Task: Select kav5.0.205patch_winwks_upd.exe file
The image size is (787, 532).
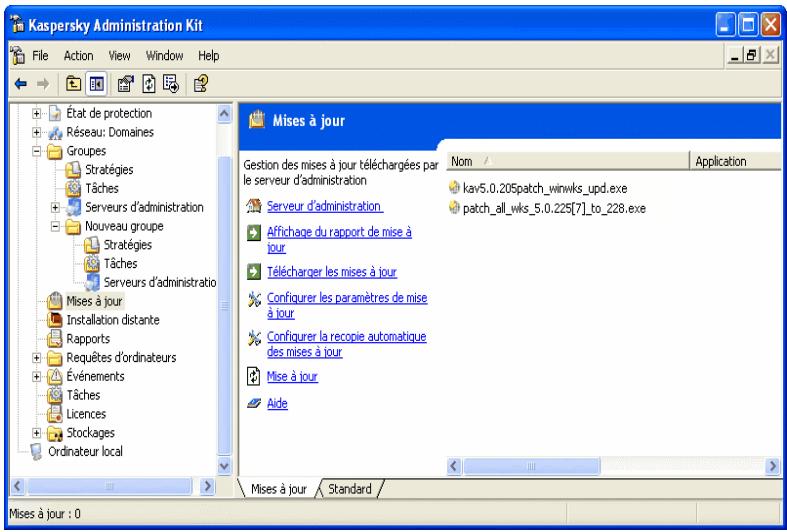Action: point(545,188)
